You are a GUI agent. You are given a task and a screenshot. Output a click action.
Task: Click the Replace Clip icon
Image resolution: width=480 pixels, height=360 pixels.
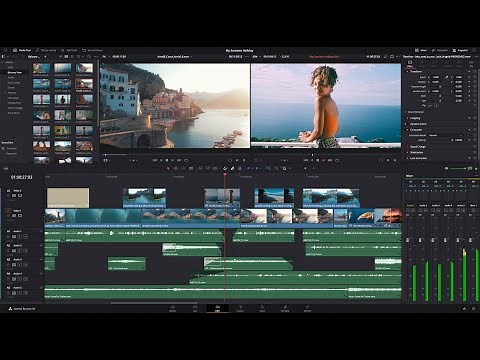pyautogui.click(x=215, y=169)
